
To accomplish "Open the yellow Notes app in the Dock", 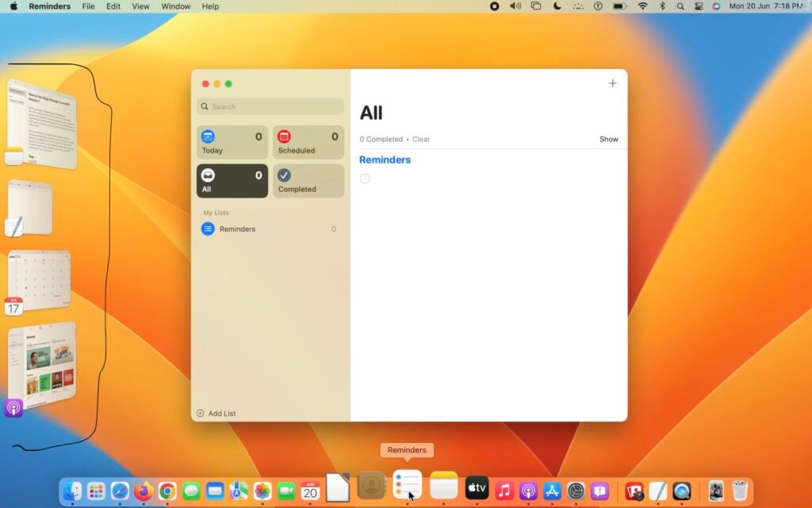I will pyautogui.click(x=444, y=485).
